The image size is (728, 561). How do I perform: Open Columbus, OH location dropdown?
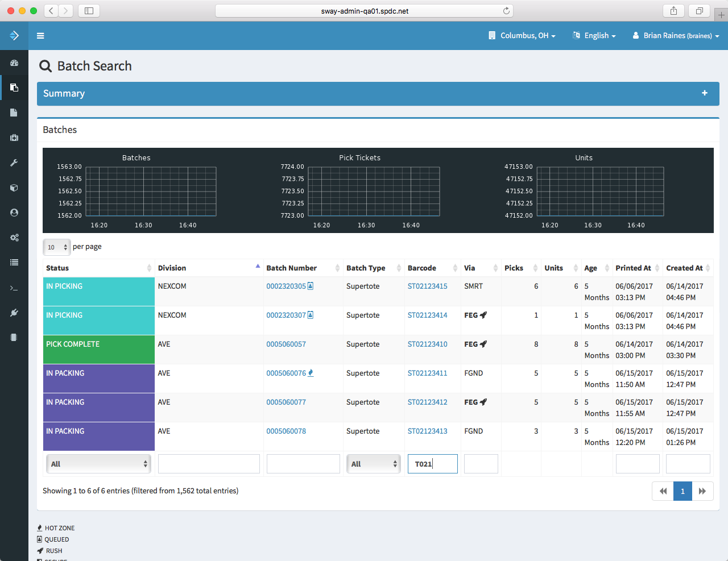pyautogui.click(x=522, y=36)
